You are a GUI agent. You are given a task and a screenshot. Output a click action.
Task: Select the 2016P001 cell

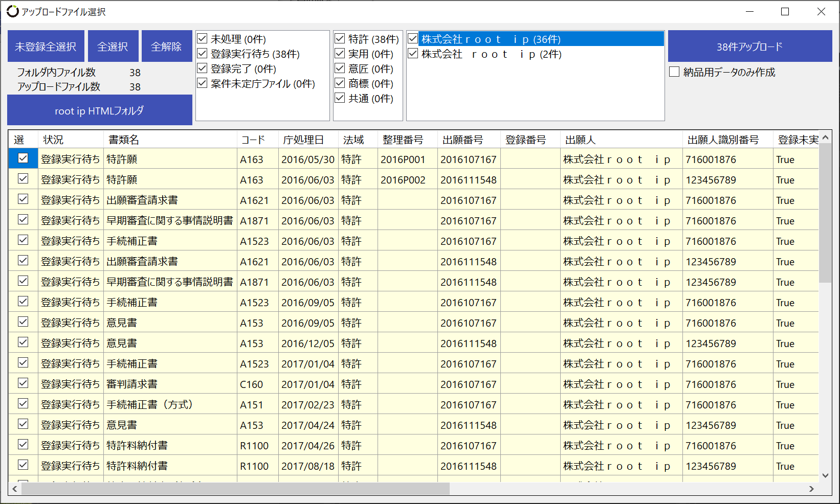click(x=408, y=159)
